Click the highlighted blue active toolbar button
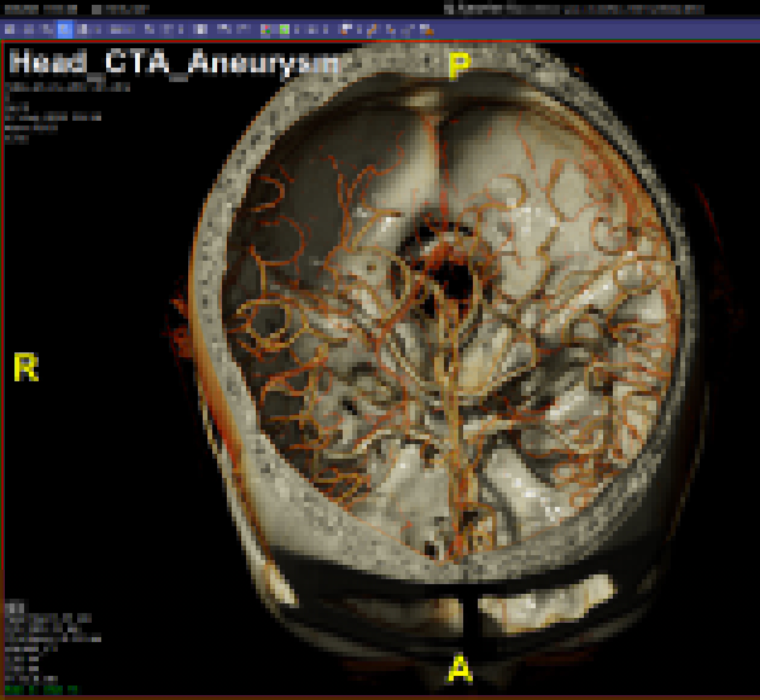760x700 pixels. pos(65,29)
